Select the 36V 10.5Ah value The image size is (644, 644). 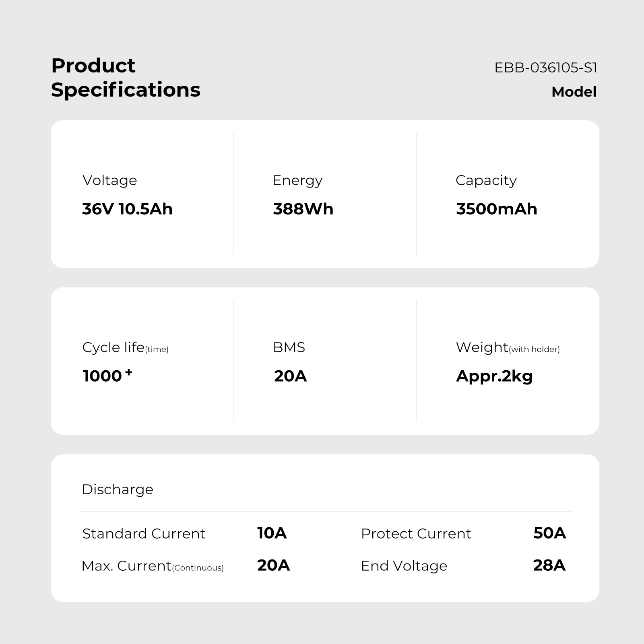(x=127, y=209)
